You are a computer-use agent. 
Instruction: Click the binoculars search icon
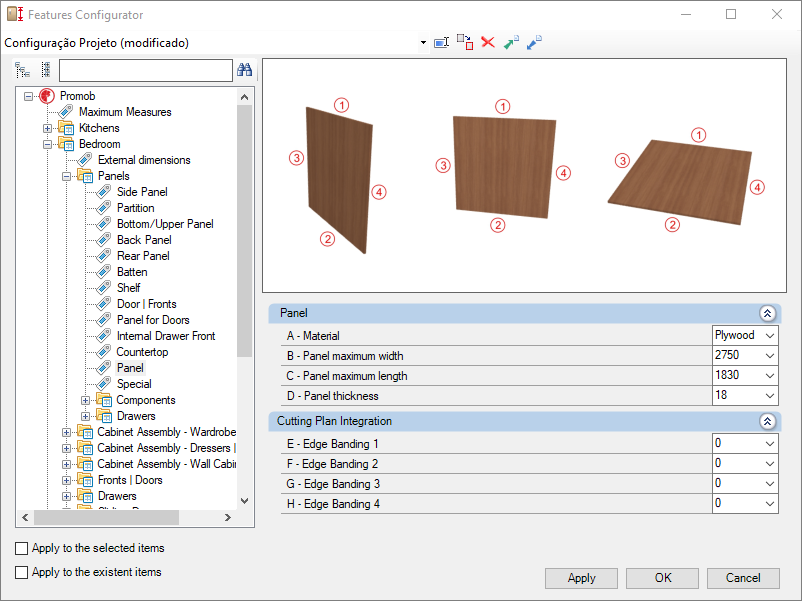click(244, 70)
